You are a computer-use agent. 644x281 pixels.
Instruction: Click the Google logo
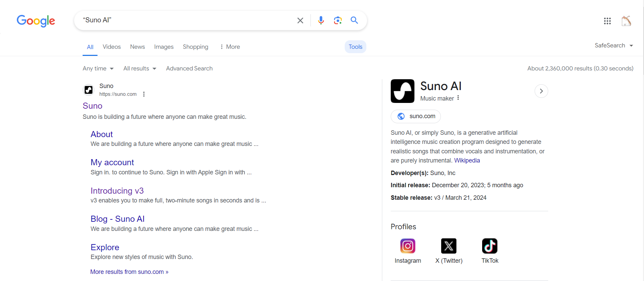[36, 21]
